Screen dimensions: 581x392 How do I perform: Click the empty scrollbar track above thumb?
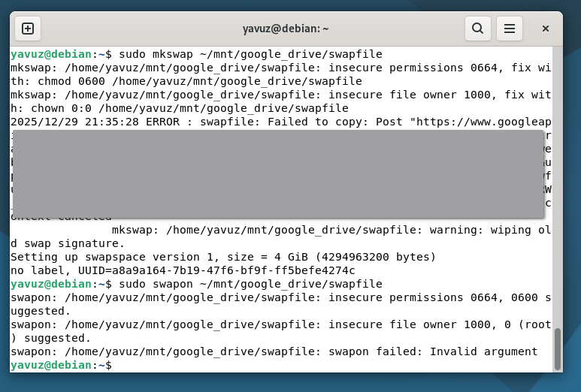click(x=557, y=188)
